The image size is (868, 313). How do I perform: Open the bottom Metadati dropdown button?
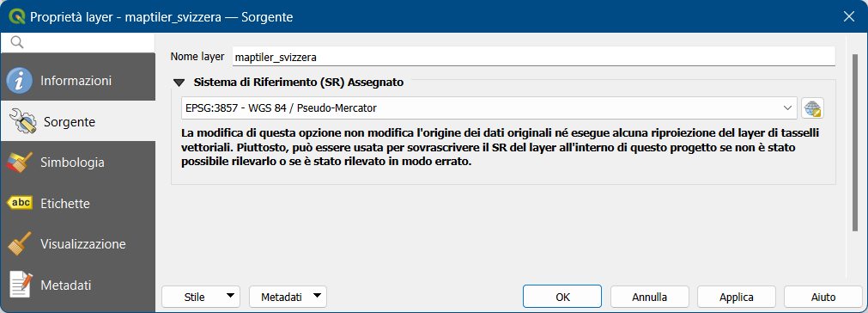click(288, 297)
